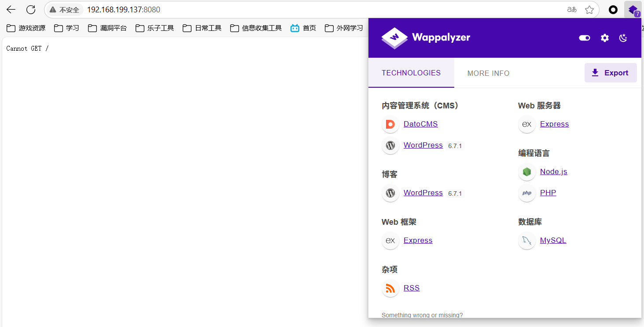
Task: Open the 日常工具 bookmark folder
Action: click(x=202, y=28)
